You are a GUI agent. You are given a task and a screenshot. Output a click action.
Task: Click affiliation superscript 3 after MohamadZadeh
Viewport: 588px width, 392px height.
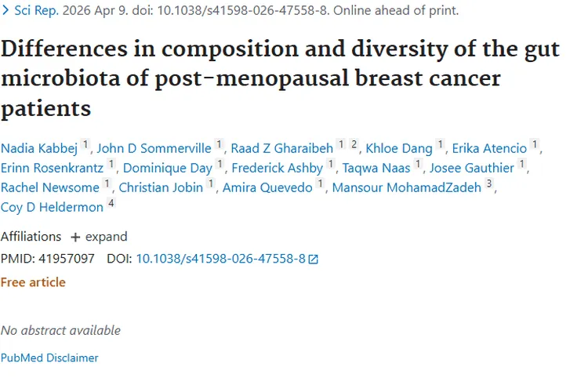pos(488,185)
